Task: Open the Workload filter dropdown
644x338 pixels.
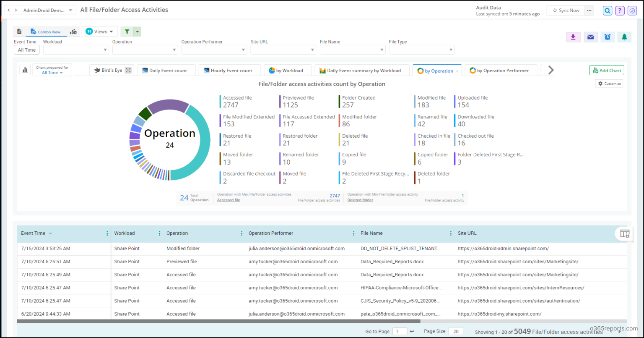Action: pyautogui.click(x=76, y=50)
